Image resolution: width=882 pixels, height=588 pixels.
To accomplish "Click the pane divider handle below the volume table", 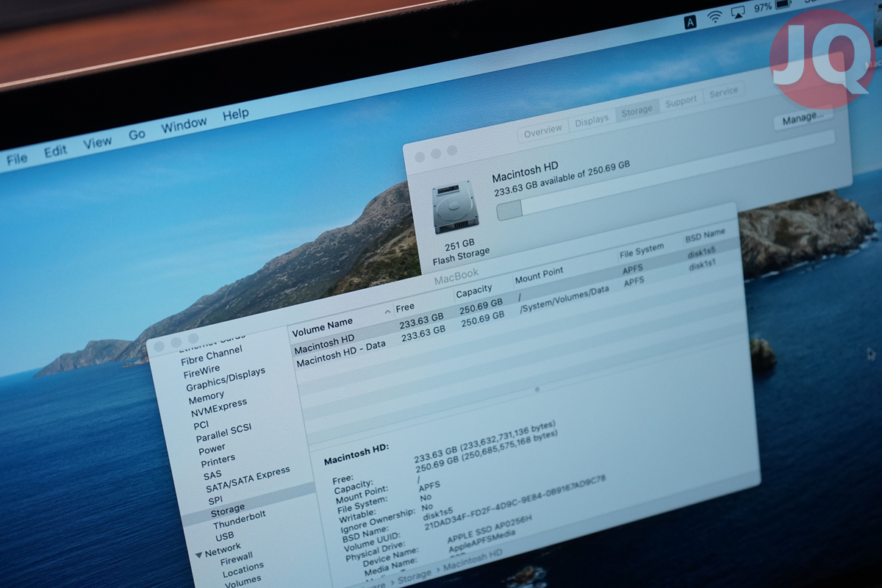I will point(537,389).
